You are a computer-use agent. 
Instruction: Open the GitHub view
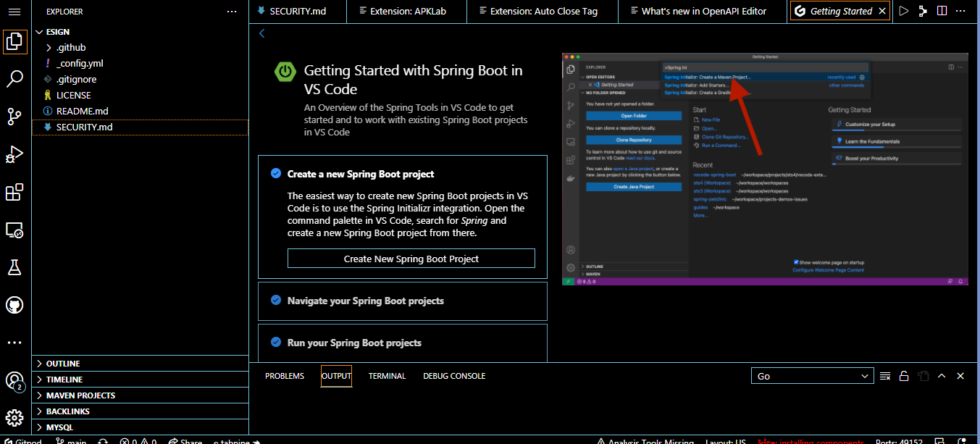(x=14, y=305)
